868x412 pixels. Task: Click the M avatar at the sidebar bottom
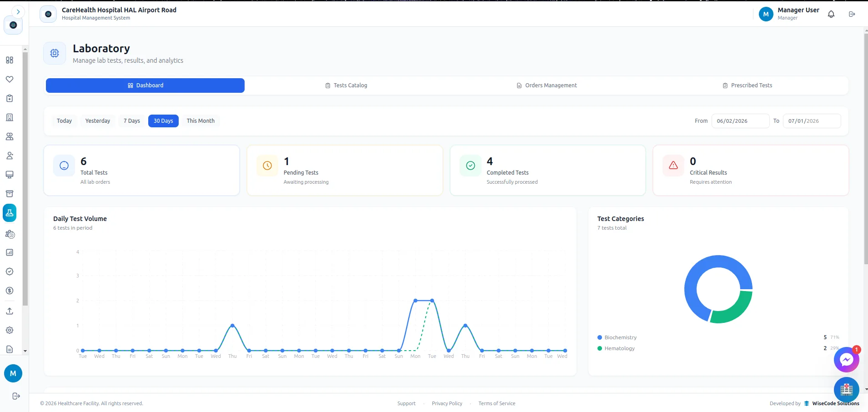(13, 373)
